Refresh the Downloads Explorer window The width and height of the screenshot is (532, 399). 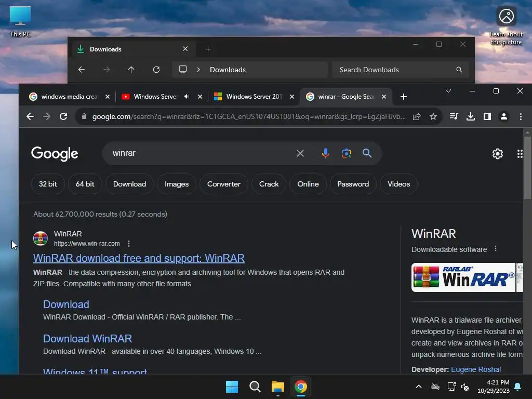[156, 70]
